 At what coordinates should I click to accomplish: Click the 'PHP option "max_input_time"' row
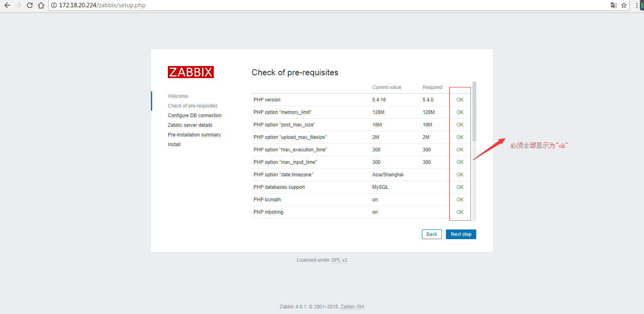coord(362,162)
